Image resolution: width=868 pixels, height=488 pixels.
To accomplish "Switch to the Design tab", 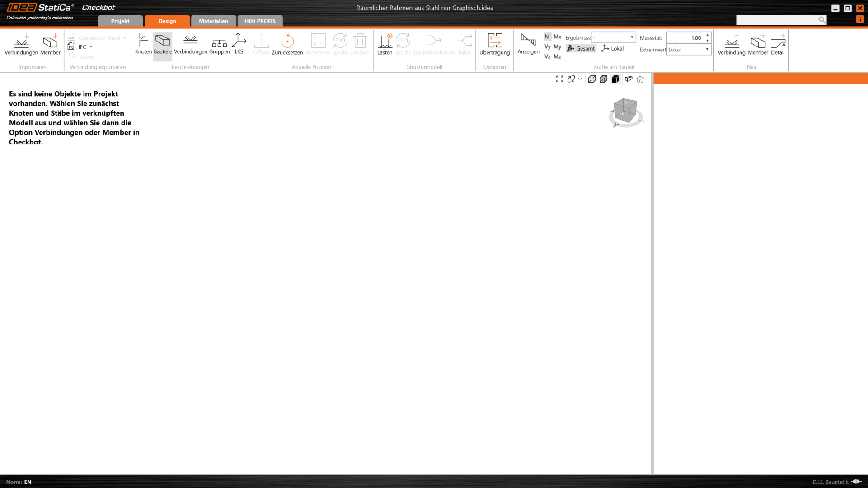I will [x=167, y=21].
